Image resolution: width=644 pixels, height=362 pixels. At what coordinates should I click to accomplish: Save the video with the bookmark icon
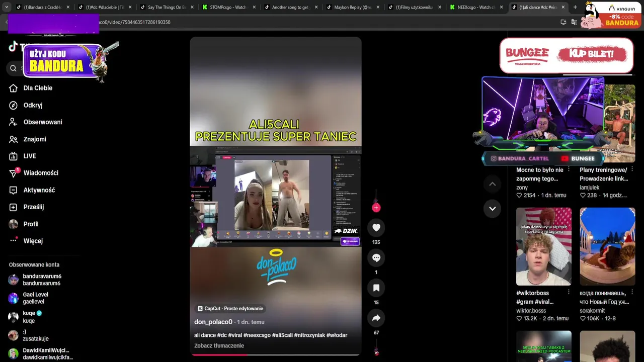point(376,288)
